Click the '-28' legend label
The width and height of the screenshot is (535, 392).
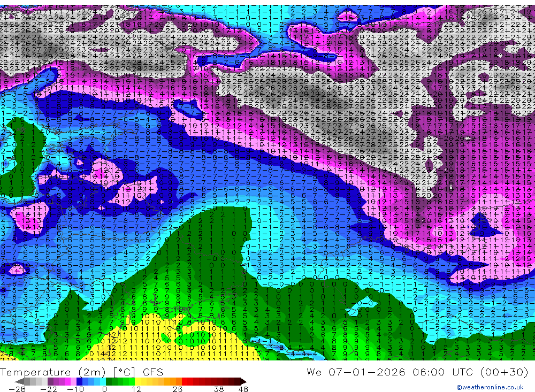pyautogui.click(x=17, y=389)
